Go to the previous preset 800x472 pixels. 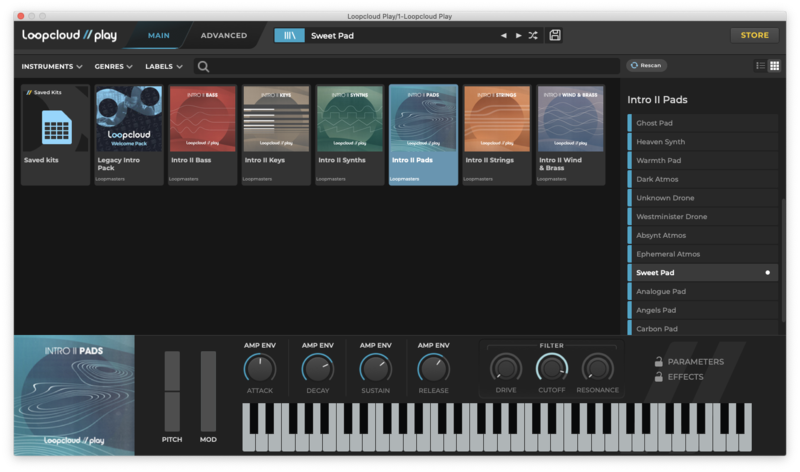pos(504,36)
